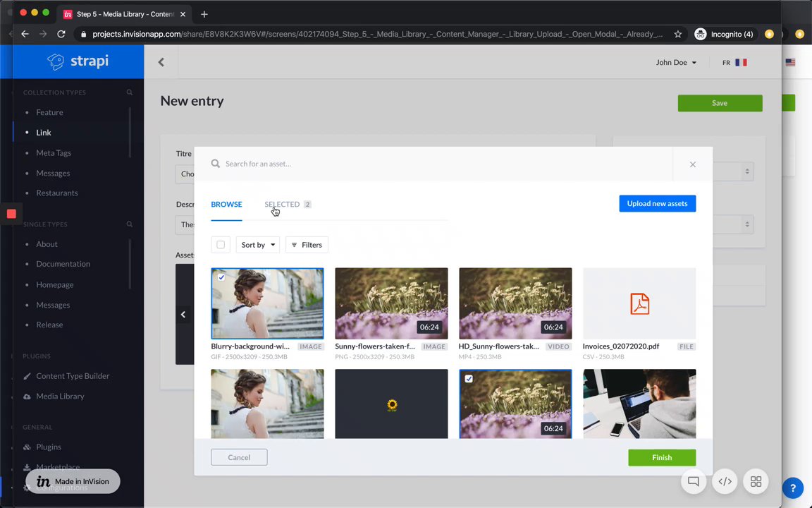Select the man with laptop thumbnail
Viewport: 812px width, 508px height.
click(639, 404)
